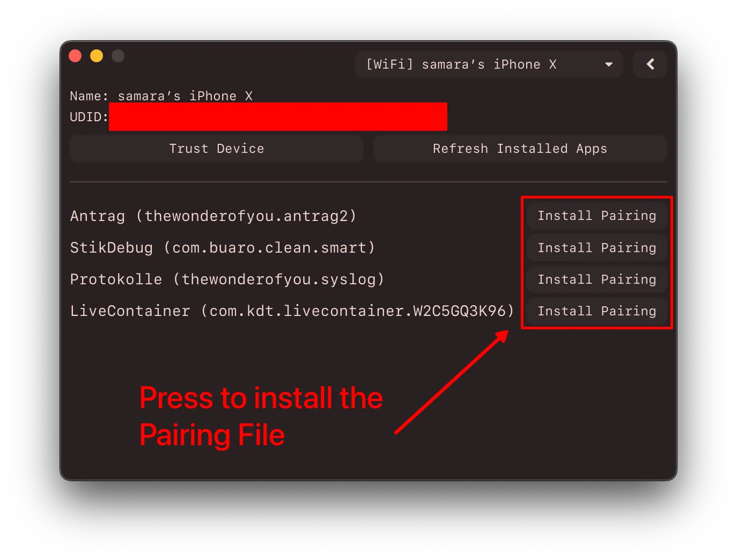Select the Antrag app entry

(x=213, y=216)
